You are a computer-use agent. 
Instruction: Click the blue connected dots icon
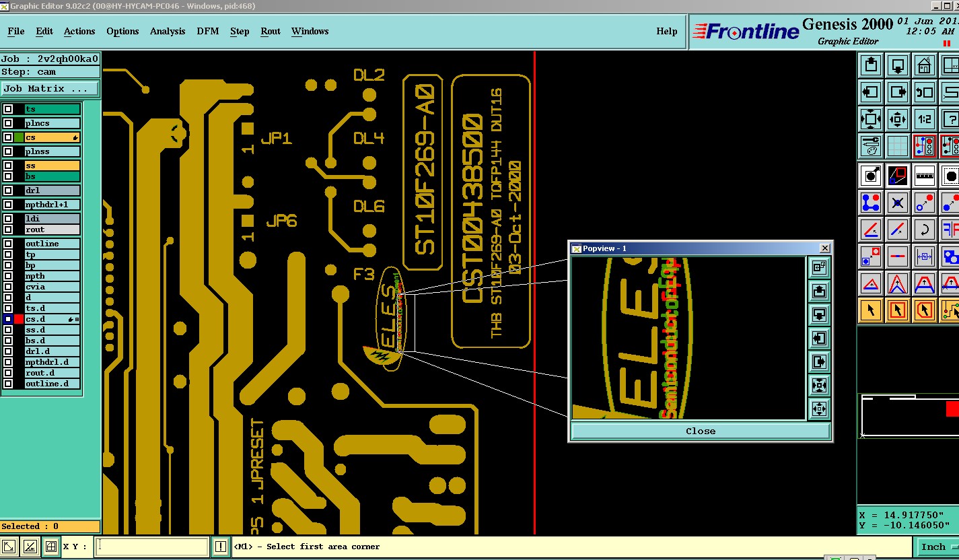871,203
